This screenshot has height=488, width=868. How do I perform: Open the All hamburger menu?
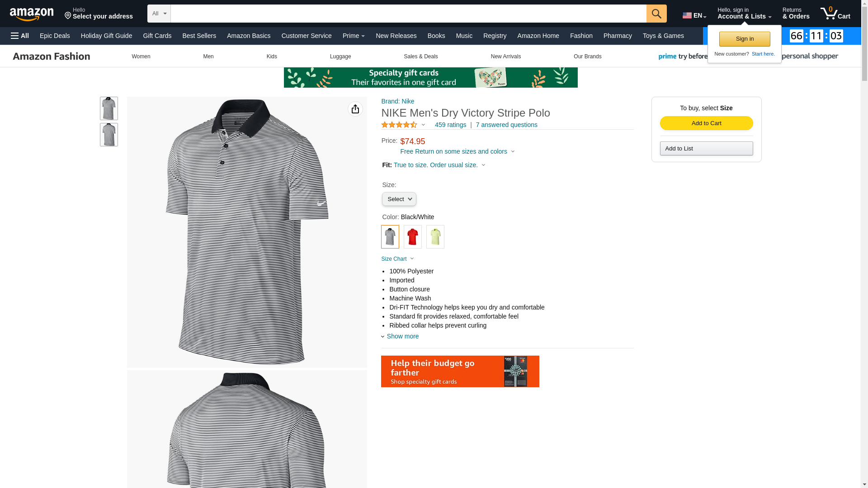tap(20, 36)
